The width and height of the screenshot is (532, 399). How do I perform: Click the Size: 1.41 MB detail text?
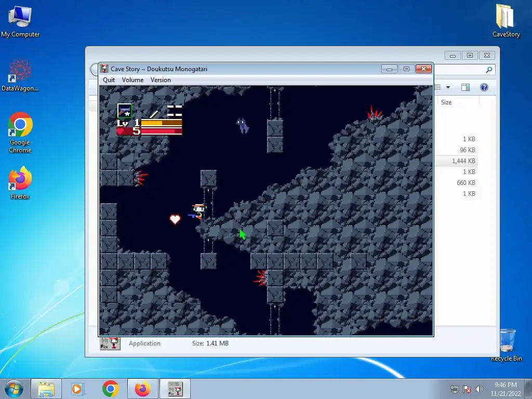[x=210, y=343]
